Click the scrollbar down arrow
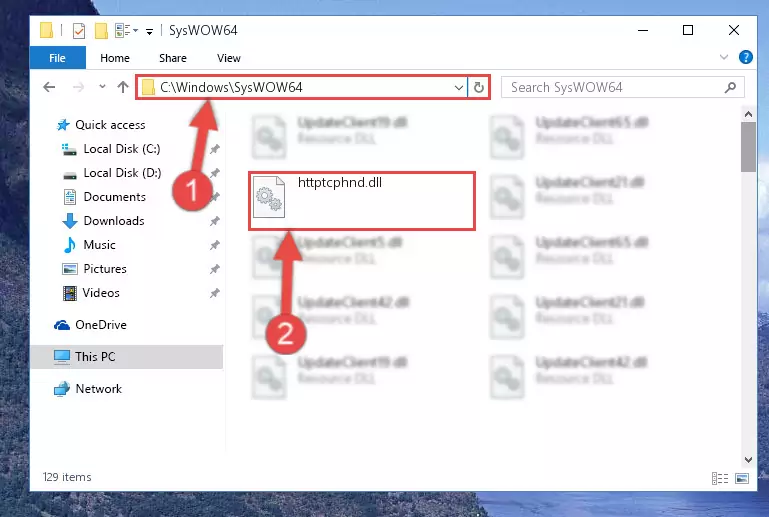Viewport: 769px width, 517px height. click(x=748, y=460)
